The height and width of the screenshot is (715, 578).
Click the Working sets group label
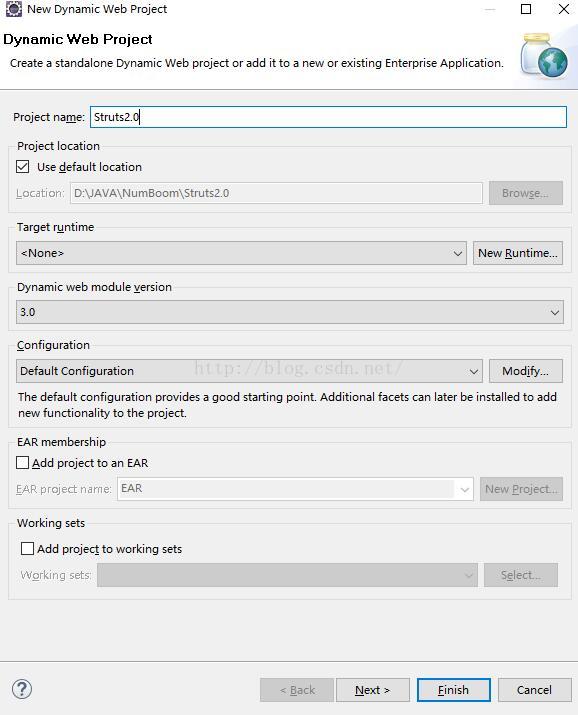click(x=51, y=523)
